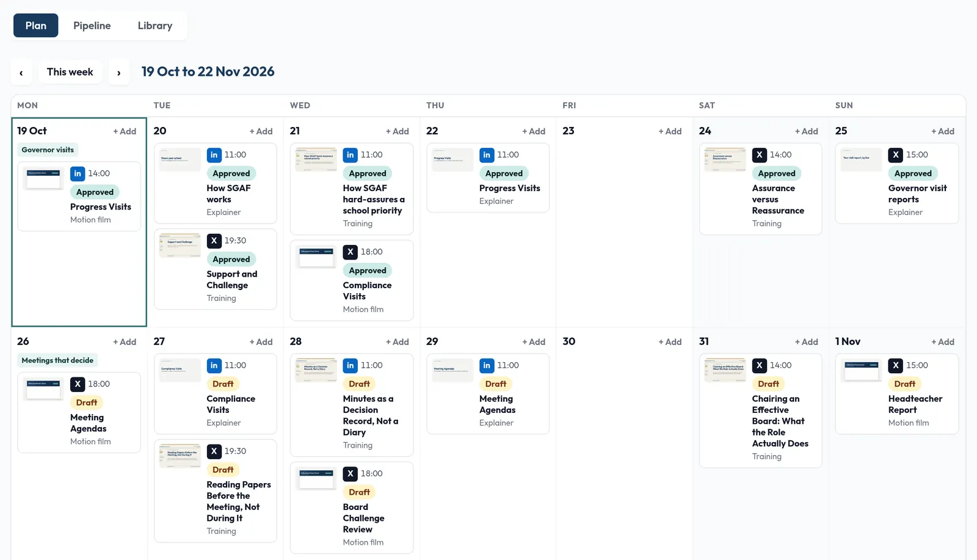Image resolution: width=977 pixels, height=560 pixels.
Task: Click LinkedIn icon on Minutes as a Decision Record
Action: pos(350,366)
